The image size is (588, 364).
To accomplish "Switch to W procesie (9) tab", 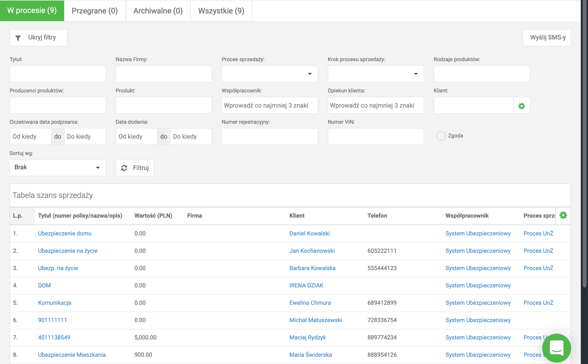I will click(32, 11).
